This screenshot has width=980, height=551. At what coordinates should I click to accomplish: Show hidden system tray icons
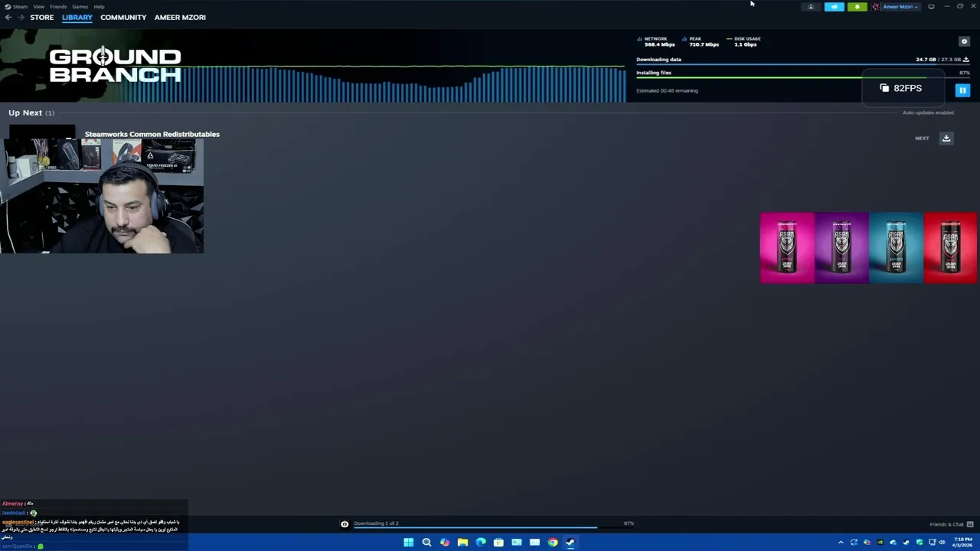coord(841,543)
